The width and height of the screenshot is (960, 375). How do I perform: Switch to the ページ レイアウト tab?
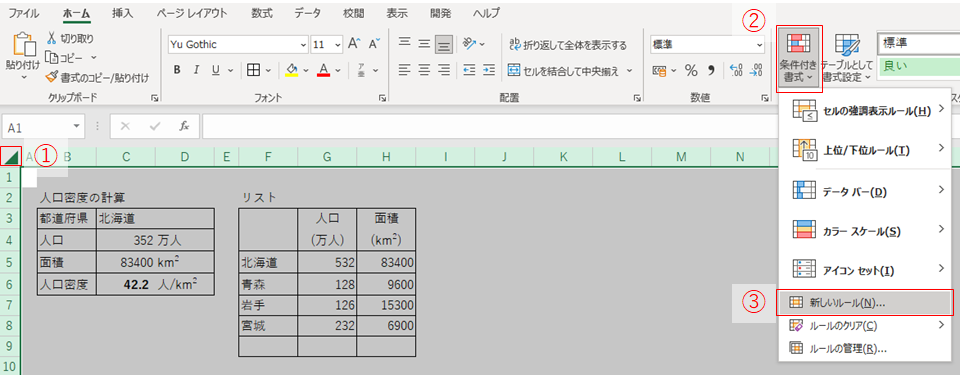192,13
